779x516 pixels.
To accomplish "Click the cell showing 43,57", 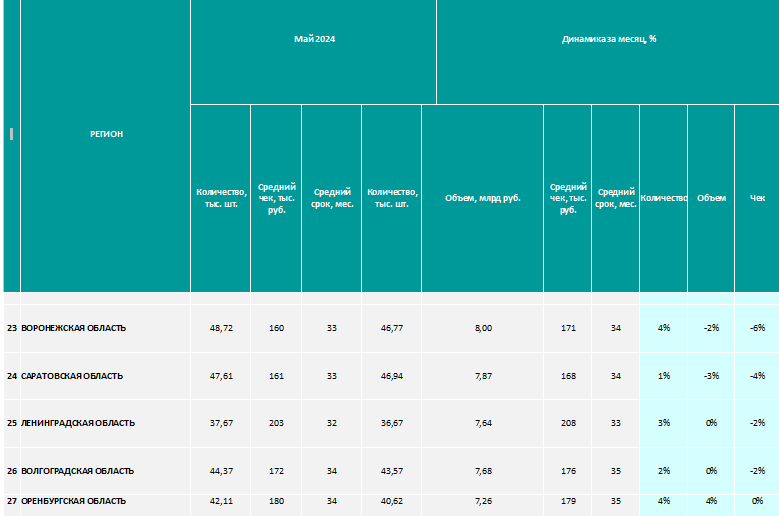I will point(391,471).
